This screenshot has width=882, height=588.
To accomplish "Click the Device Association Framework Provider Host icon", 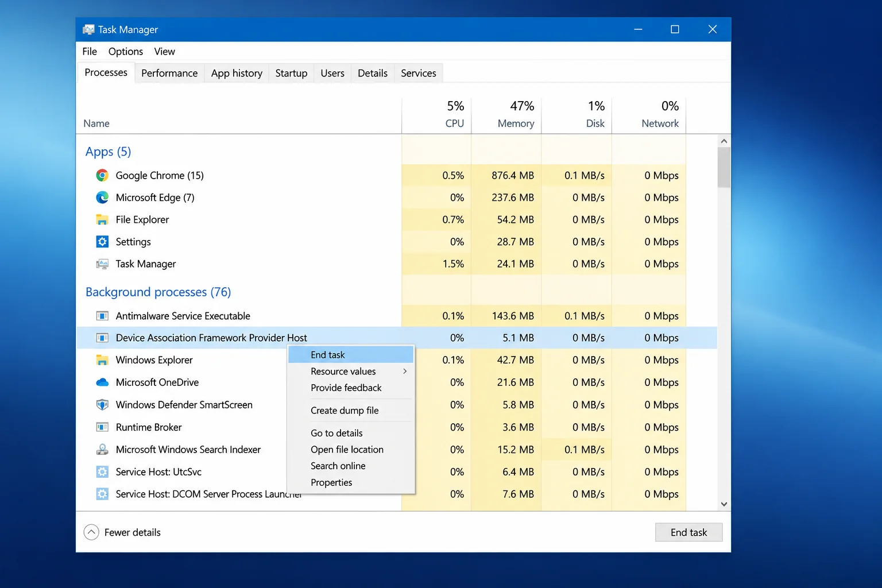I will [x=102, y=338].
